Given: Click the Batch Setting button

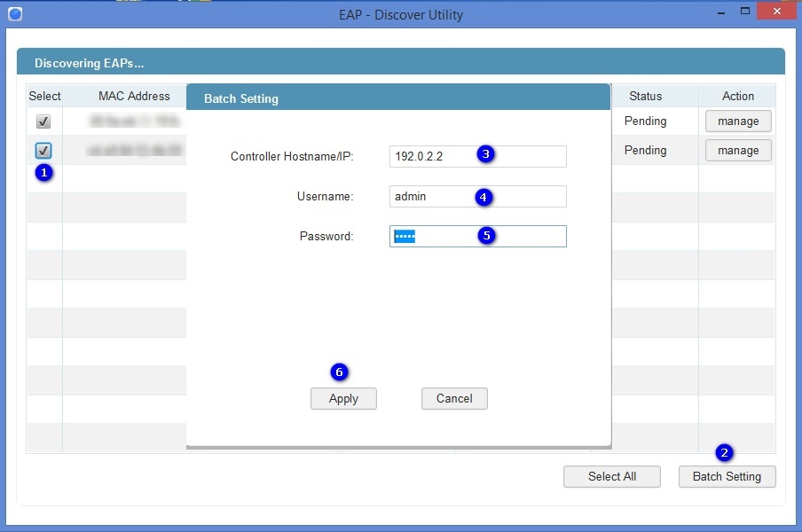Looking at the screenshot, I should [x=727, y=476].
